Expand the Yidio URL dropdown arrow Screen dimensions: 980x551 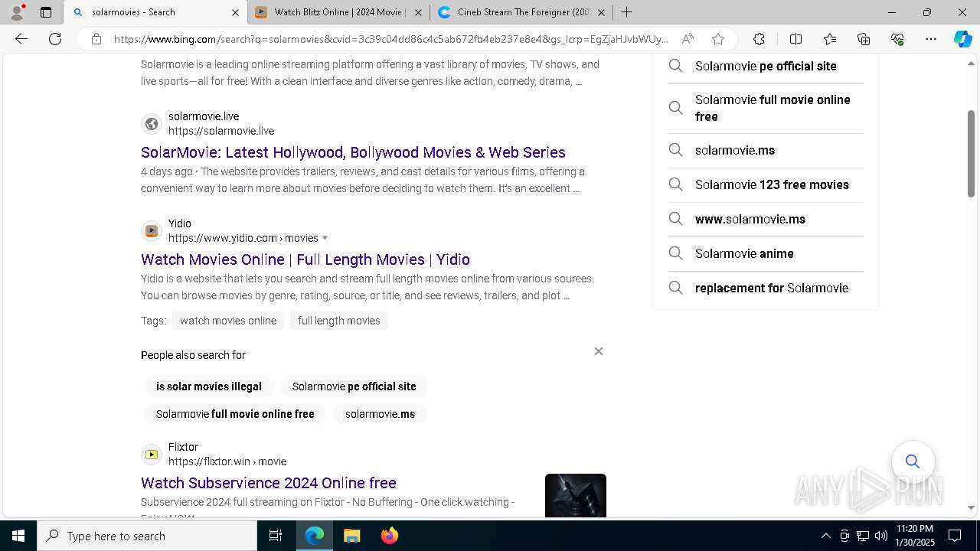[325, 238]
